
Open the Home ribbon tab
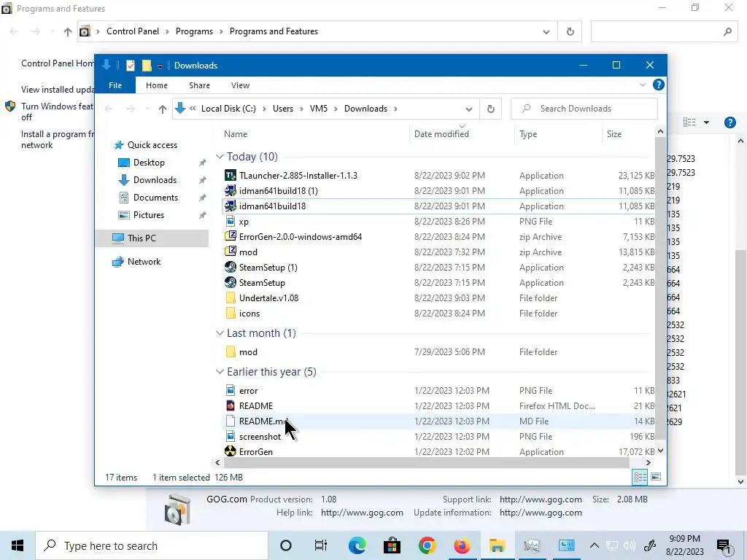point(157,85)
